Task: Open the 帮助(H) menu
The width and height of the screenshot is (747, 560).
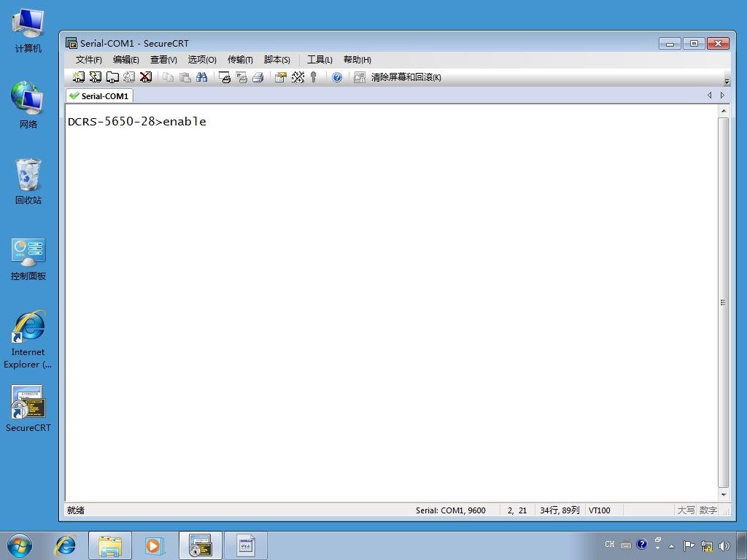Action: click(357, 60)
